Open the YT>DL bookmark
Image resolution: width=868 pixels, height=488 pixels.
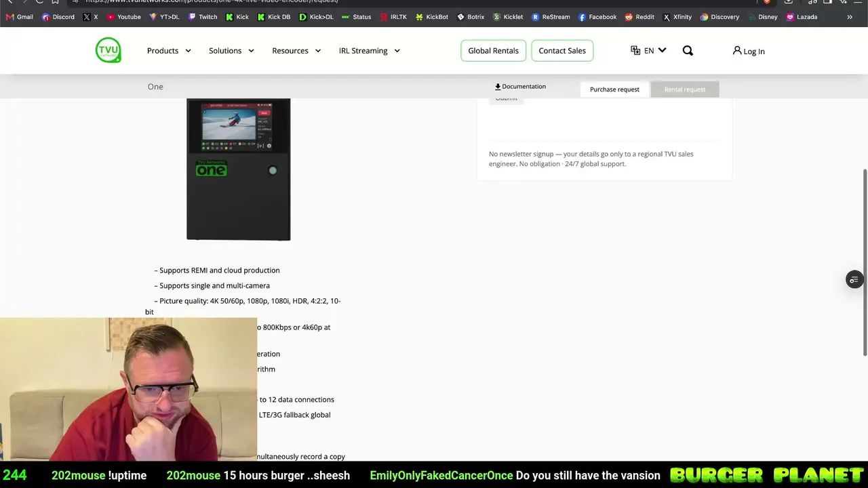click(x=163, y=17)
